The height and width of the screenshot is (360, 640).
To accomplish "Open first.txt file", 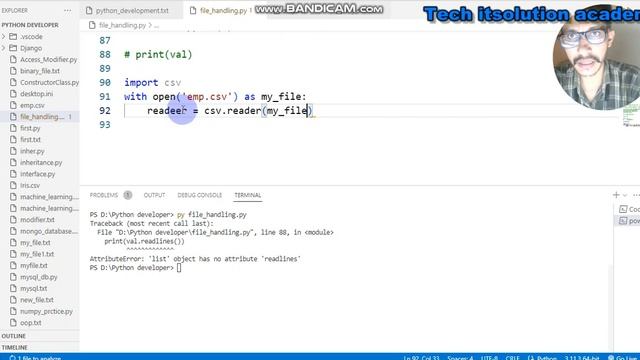I will [31, 140].
